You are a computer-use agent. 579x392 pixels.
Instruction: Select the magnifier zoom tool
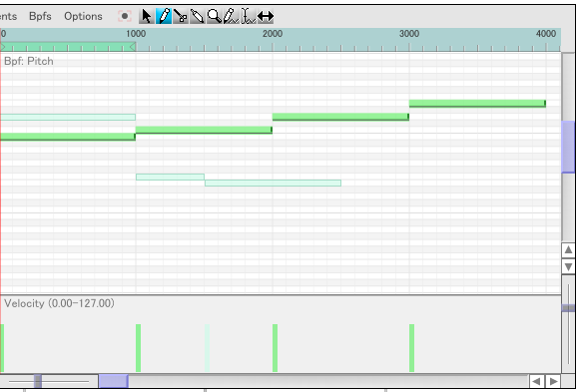[215, 16]
